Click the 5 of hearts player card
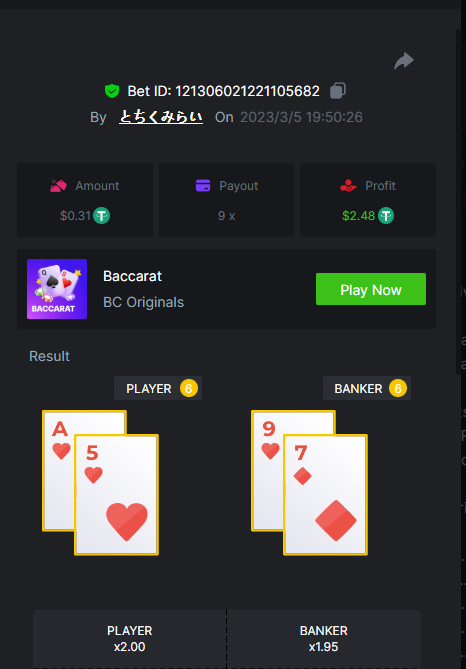This screenshot has width=466, height=669. pos(116,495)
